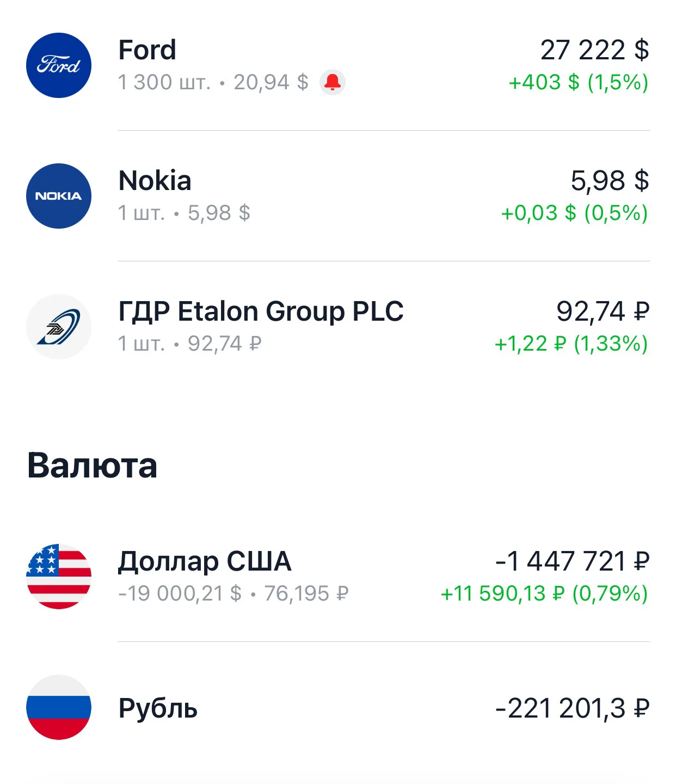Tap the Валюта section header

[x=92, y=465]
